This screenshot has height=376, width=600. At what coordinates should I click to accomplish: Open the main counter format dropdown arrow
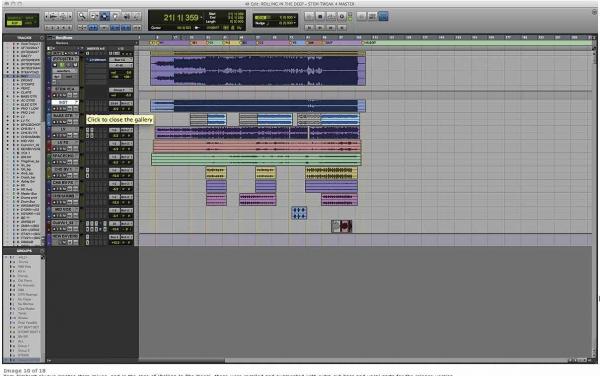201,18
